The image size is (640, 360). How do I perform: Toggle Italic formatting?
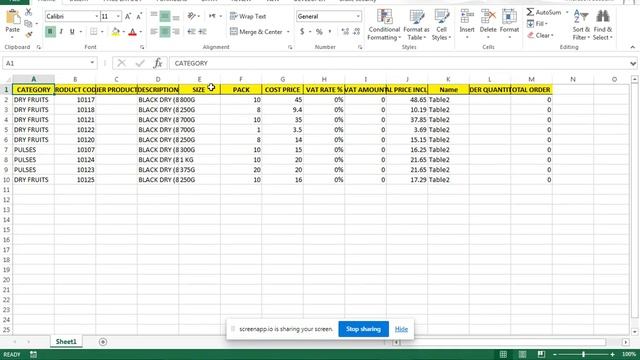(x=61, y=31)
